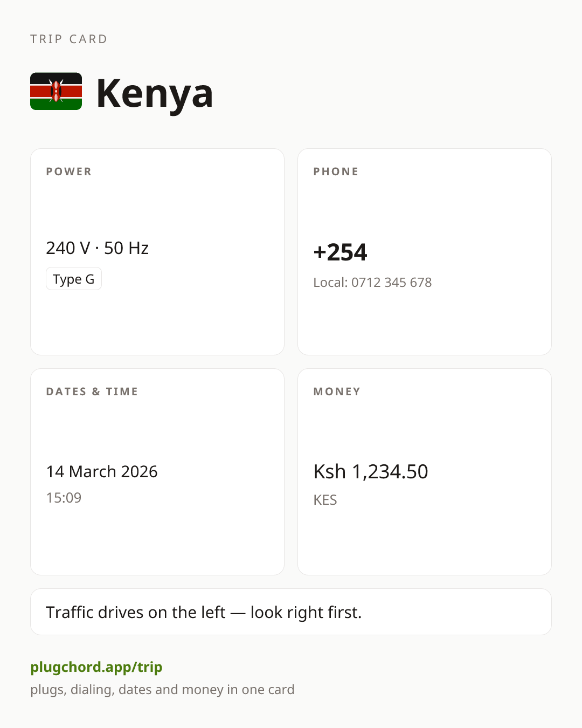This screenshot has width=582, height=728.
Task: Click the MONEY card header
Action: click(337, 392)
